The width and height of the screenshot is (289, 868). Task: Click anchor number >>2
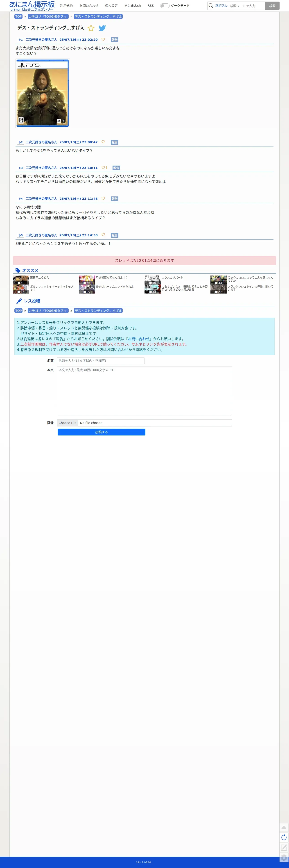pos(20,142)
